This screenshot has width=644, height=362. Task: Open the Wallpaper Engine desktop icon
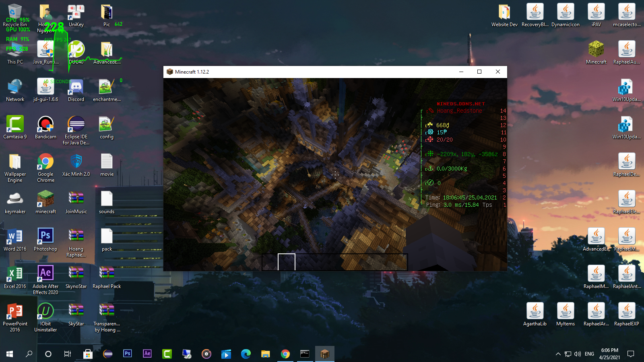[15, 168]
